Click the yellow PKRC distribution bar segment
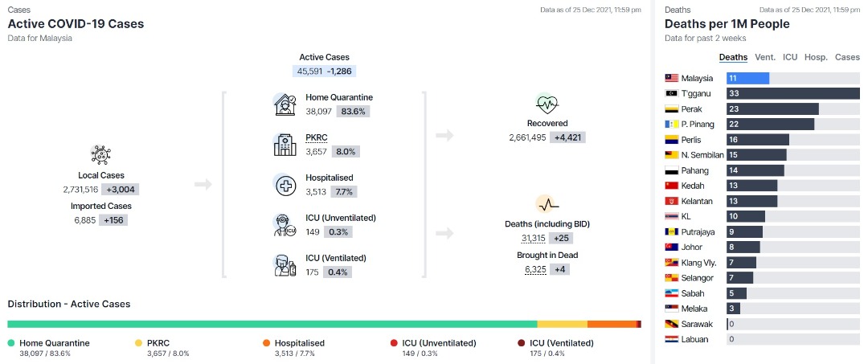868x364 pixels. coord(563,324)
